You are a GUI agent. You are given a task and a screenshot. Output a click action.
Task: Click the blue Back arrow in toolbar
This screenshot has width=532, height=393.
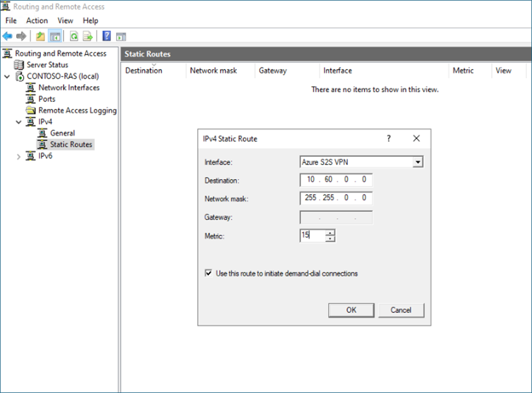[7, 36]
